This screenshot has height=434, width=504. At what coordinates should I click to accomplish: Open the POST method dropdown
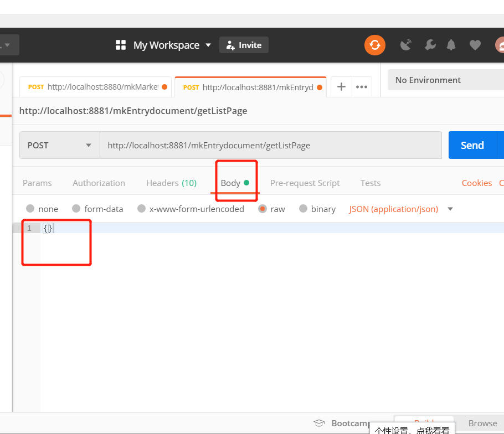pyautogui.click(x=59, y=145)
